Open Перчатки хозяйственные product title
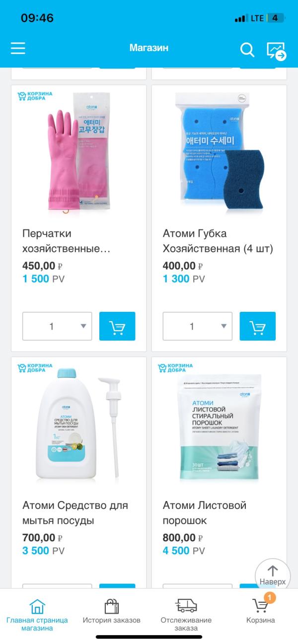298x644 pixels. tap(66, 241)
